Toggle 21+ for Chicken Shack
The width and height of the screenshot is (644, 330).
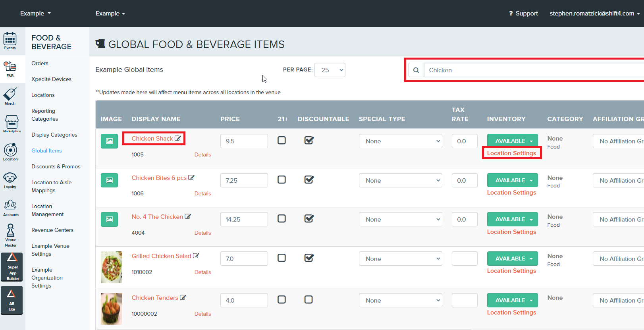(x=282, y=140)
